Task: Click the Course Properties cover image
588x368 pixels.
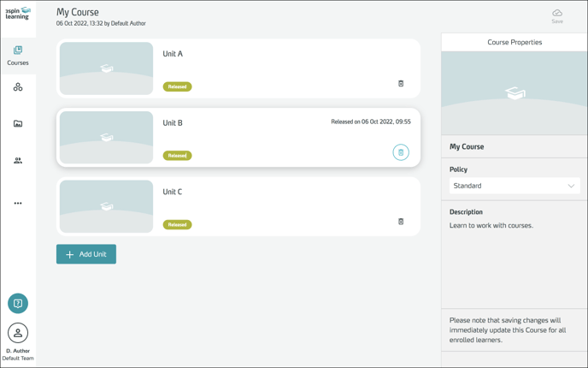Action: (514, 93)
